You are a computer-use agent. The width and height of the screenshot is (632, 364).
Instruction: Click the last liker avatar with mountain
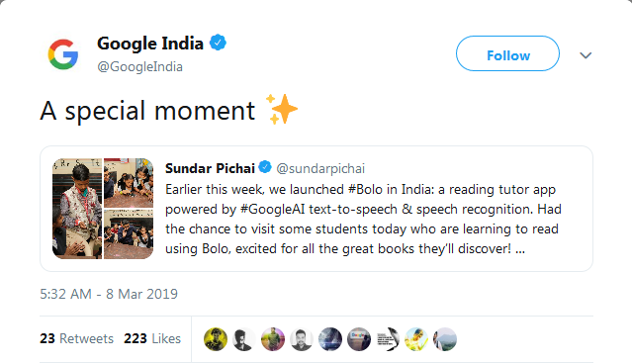(x=445, y=339)
